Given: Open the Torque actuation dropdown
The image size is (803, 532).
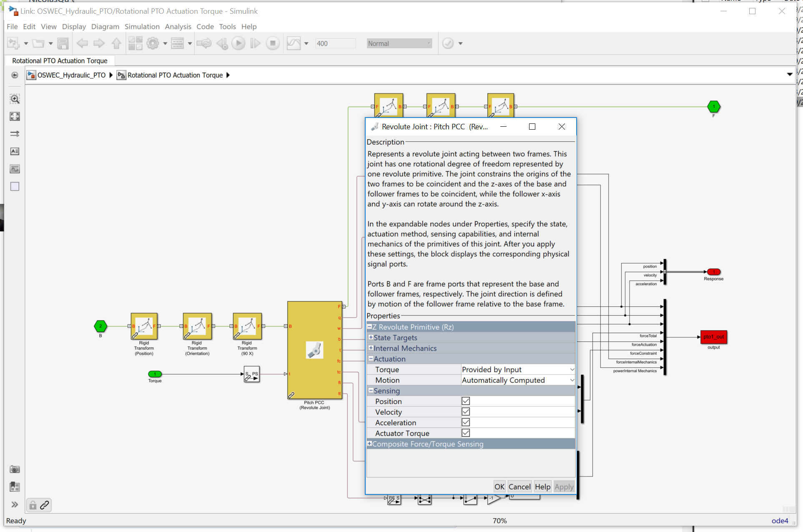Looking at the screenshot, I should click(x=572, y=369).
